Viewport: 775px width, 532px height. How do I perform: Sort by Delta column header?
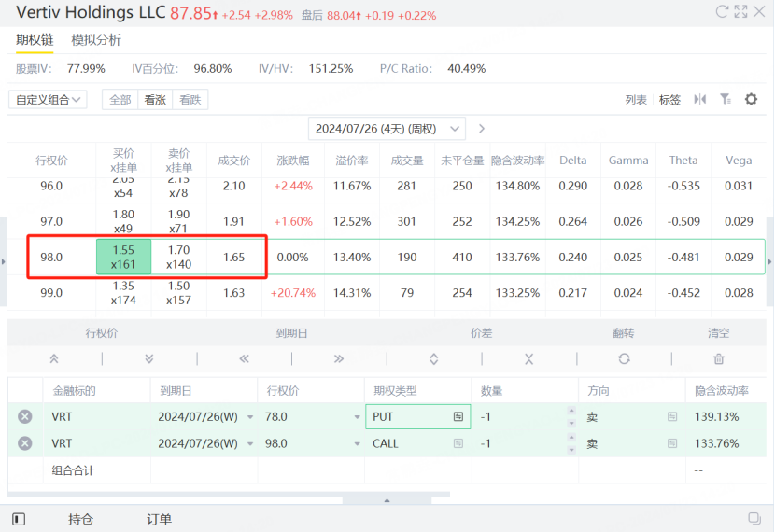click(x=573, y=161)
